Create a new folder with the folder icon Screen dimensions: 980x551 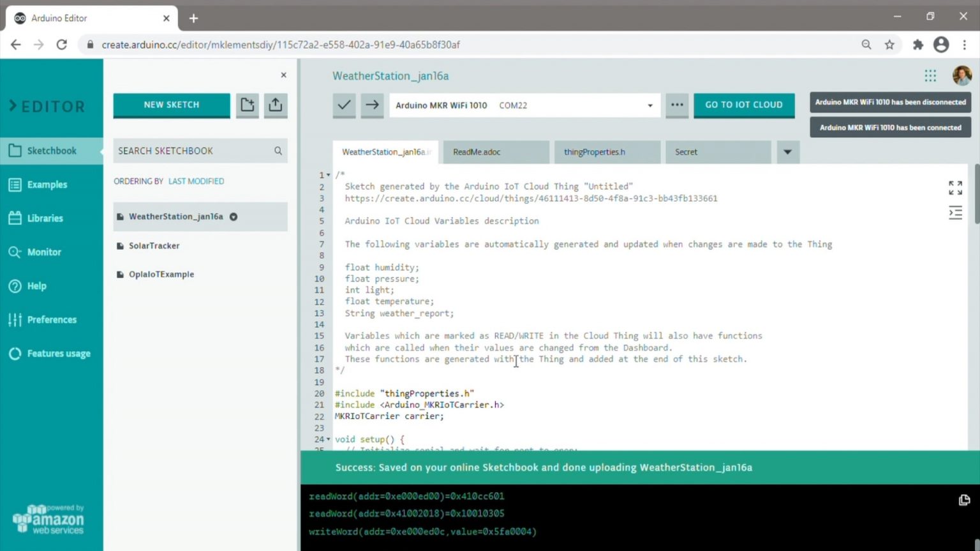pos(248,105)
